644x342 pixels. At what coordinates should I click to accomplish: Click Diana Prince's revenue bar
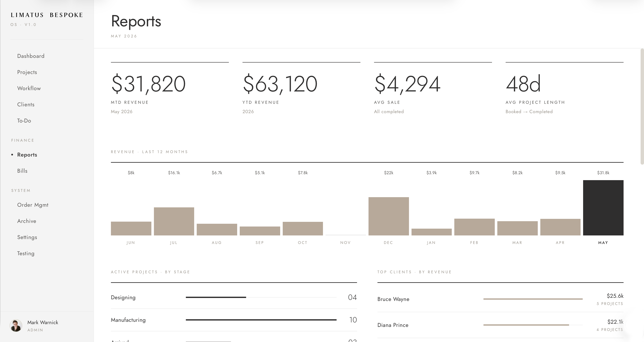tap(533, 325)
